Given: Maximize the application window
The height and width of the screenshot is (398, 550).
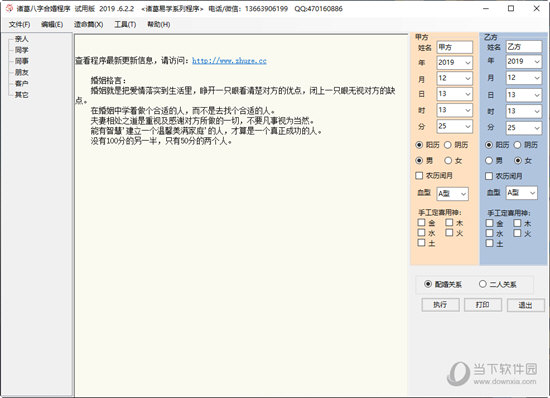Looking at the screenshot, I should [511, 9].
